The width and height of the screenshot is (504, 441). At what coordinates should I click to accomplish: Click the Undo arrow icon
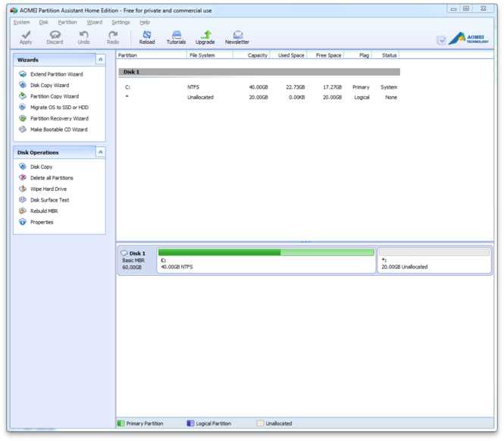[x=84, y=34]
